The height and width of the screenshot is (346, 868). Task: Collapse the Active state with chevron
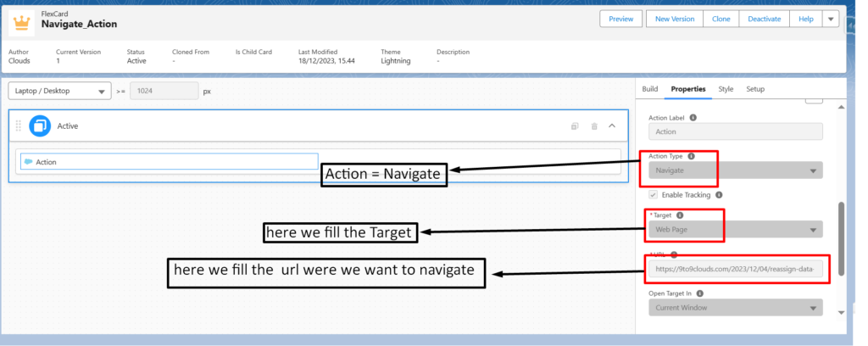coord(612,126)
